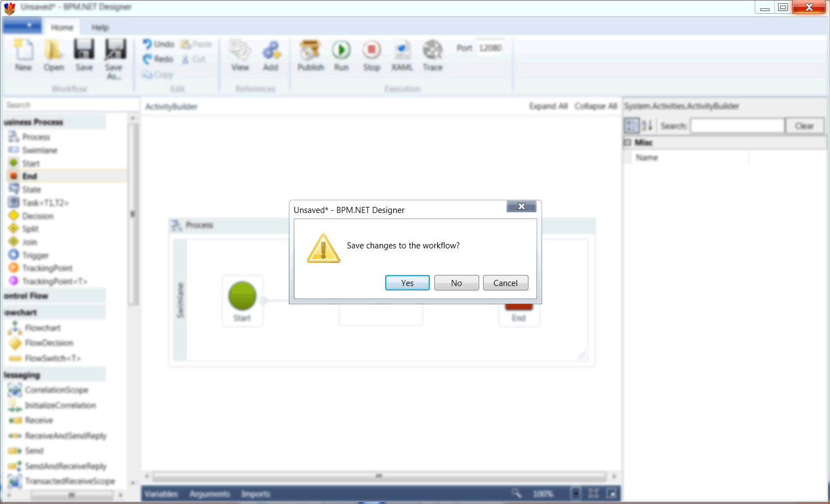Toggle the overview map in status bar
The width and height of the screenshot is (830, 504).
pos(612,493)
